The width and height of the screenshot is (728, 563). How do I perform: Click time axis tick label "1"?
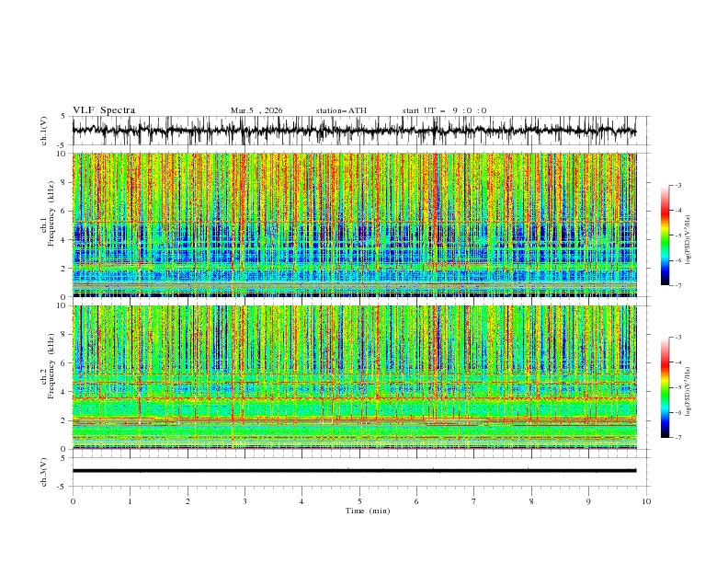(x=130, y=501)
